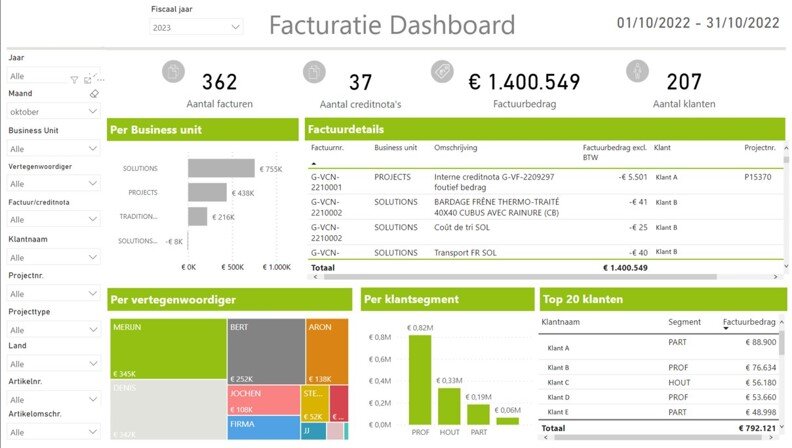Select Klant E row € 48.998
Image resolution: width=792 pixels, height=448 pixels.
click(x=659, y=412)
